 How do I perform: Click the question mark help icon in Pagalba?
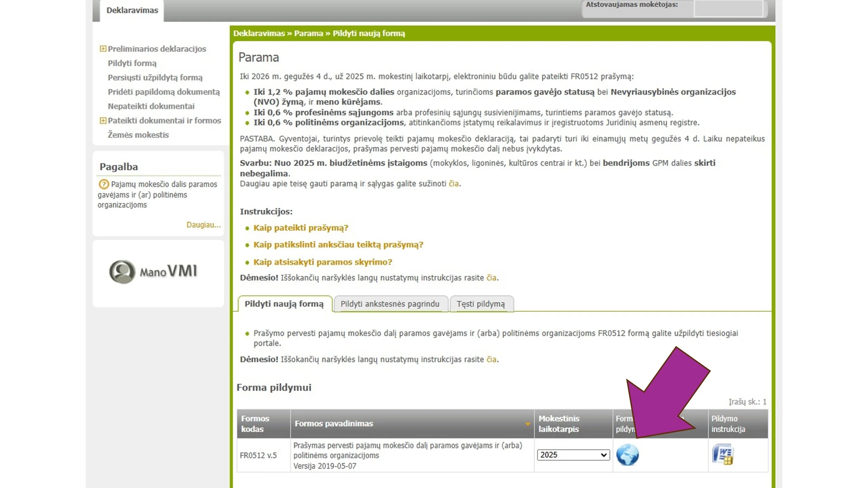pos(103,184)
